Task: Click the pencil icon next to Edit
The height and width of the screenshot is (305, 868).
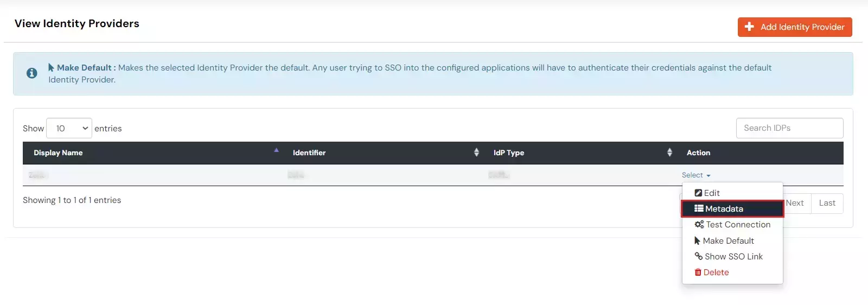Action: [698, 193]
